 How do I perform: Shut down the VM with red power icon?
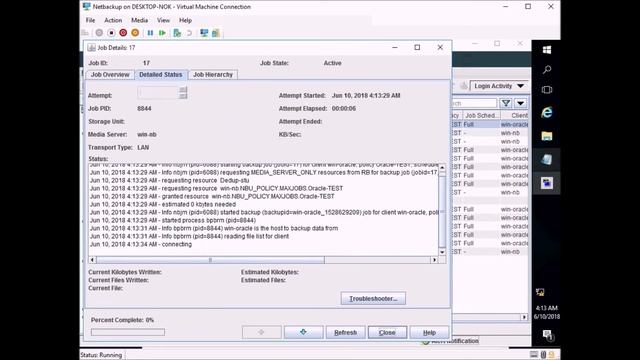pos(123,33)
